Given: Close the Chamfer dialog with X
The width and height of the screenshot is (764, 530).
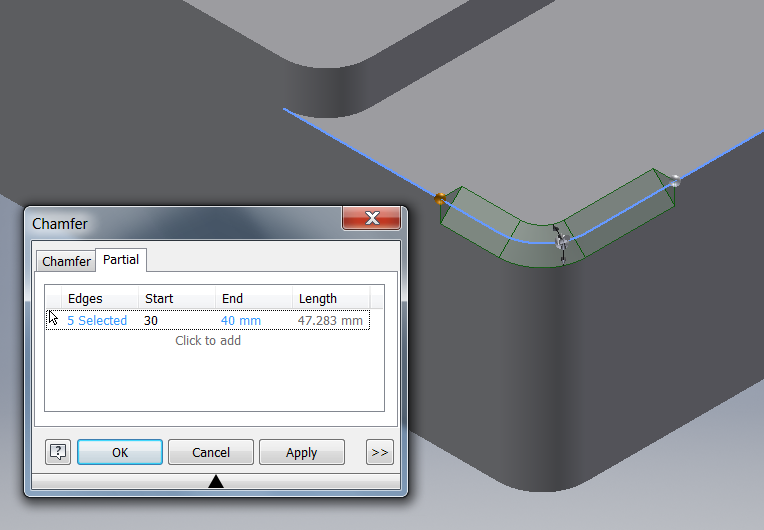Looking at the screenshot, I should tap(372, 218).
